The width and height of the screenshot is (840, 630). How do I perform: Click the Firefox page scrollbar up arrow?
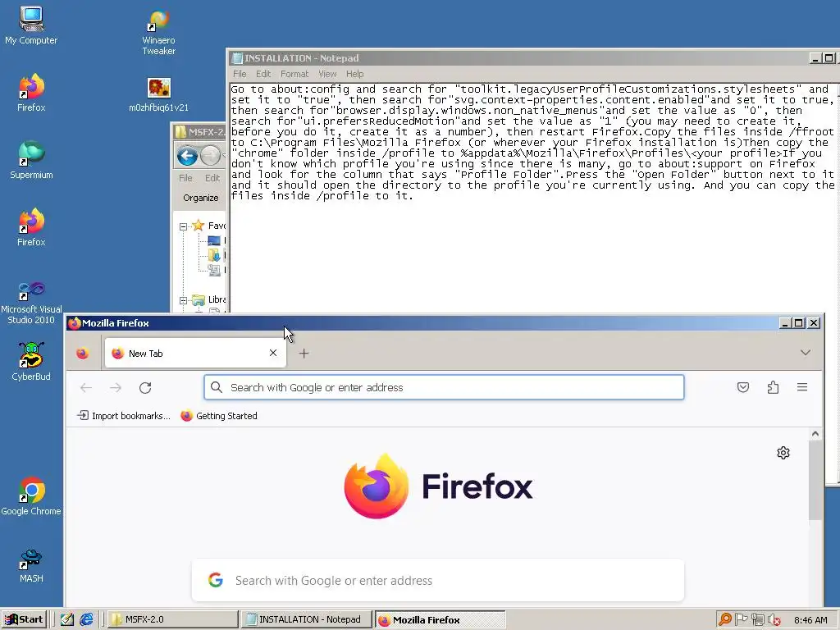815,434
